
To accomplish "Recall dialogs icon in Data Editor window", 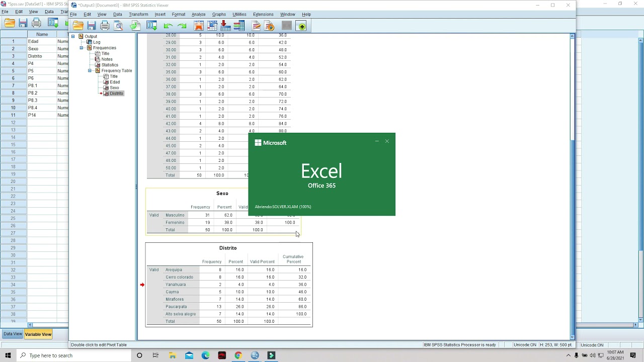I will [x=53, y=23].
